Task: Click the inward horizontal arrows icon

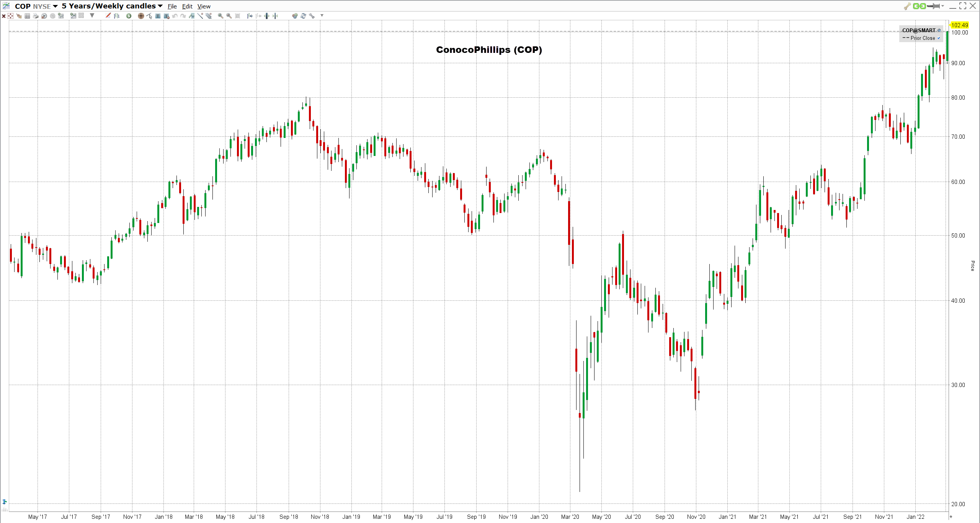Action: point(275,16)
